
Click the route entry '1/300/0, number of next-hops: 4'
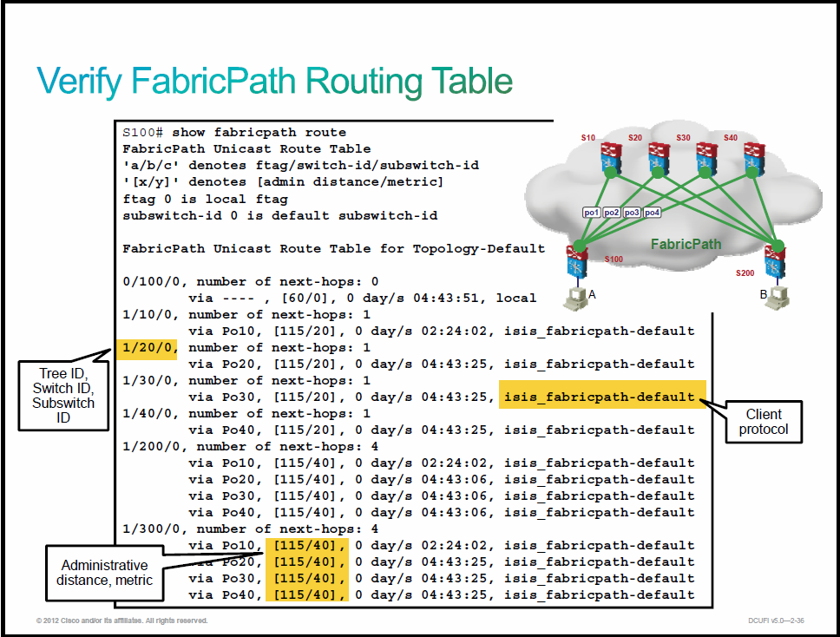point(251,529)
